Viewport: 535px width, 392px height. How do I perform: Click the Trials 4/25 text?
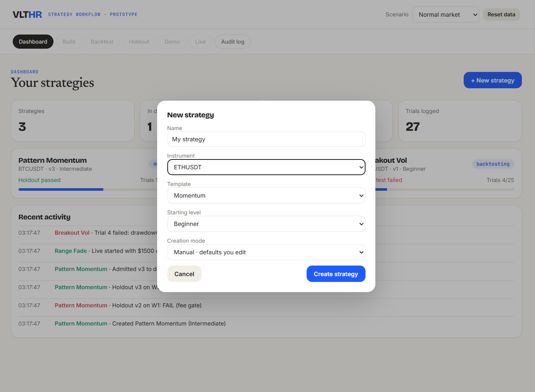click(x=500, y=180)
